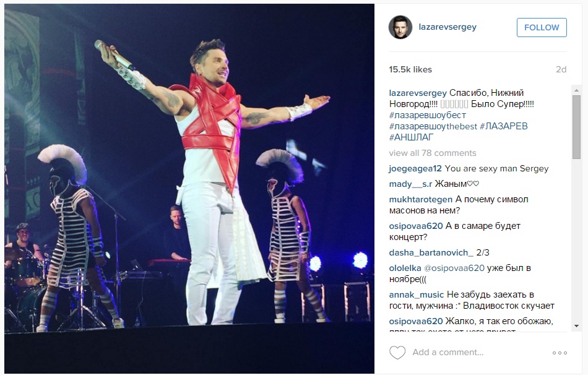Open the three-dots more options menu
Screen dimensions: 588x378
pos(560,353)
